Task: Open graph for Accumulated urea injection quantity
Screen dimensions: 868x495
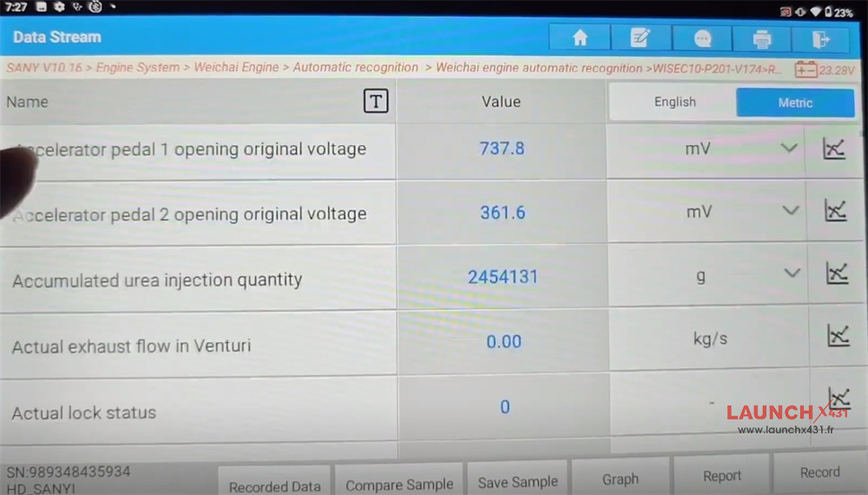Action: point(837,273)
